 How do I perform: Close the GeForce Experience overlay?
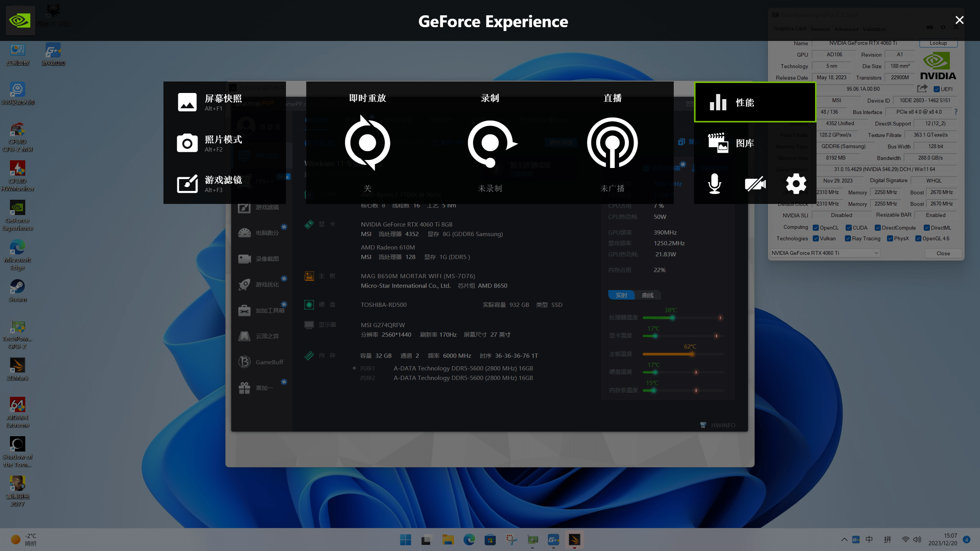pos(959,20)
